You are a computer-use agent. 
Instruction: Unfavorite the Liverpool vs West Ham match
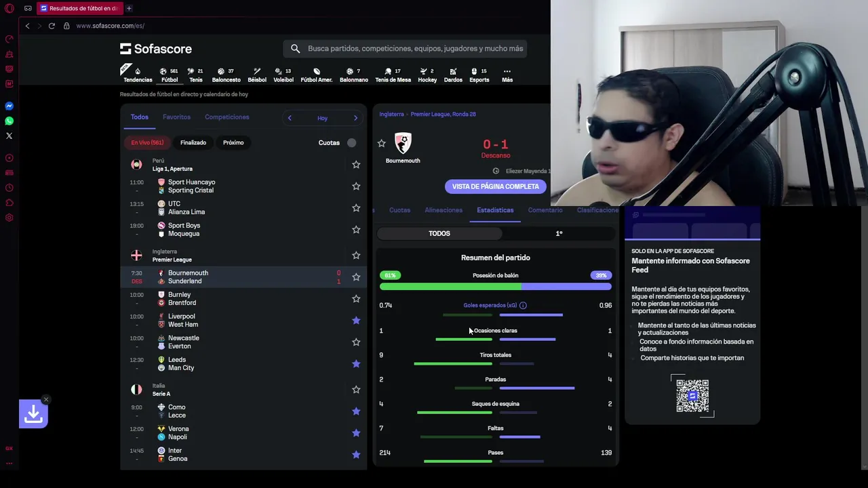356,321
